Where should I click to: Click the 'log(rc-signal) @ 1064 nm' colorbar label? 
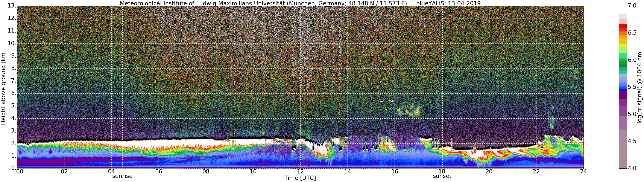tap(639, 87)
